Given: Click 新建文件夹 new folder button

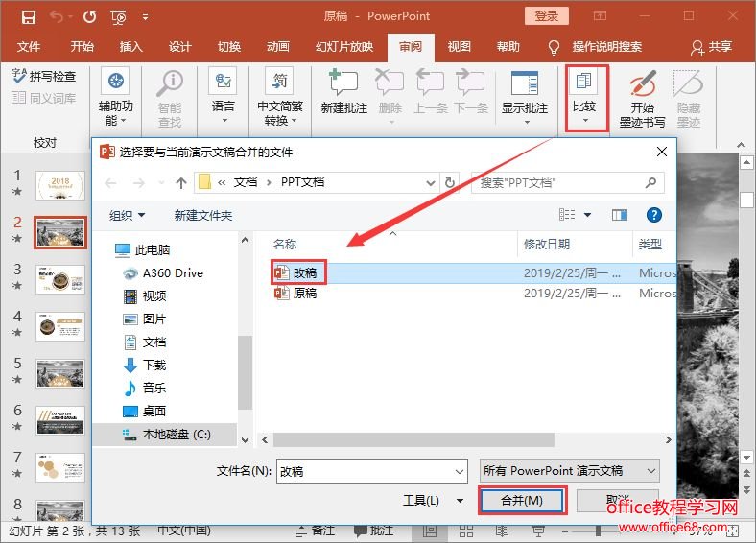Looking at the screenshot, I should pos(203,215).
